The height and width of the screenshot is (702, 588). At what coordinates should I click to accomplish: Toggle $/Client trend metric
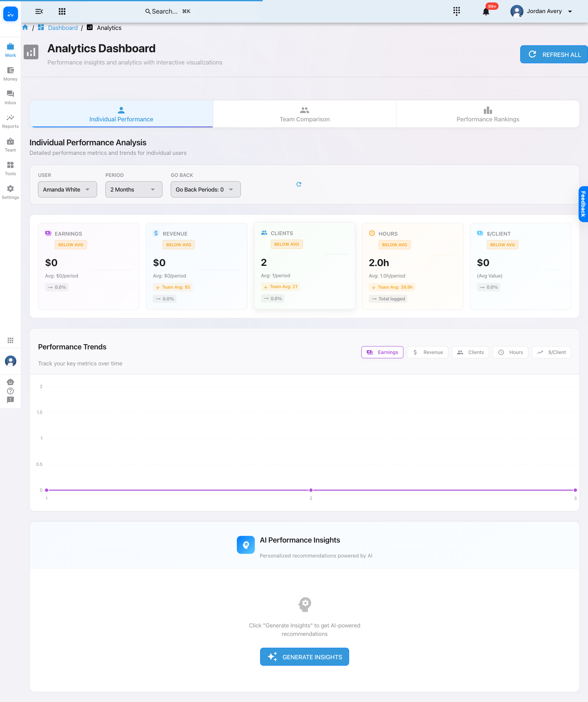(x=551, y=352)
